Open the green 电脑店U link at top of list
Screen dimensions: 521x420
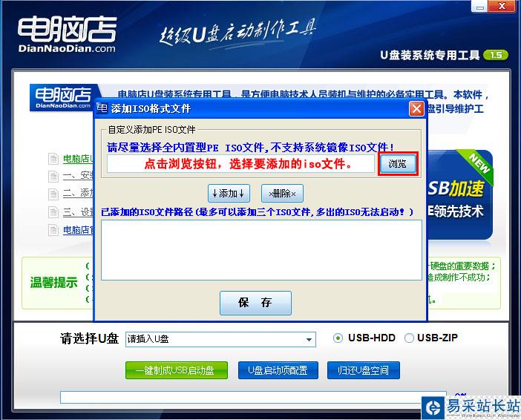point(79,159)
